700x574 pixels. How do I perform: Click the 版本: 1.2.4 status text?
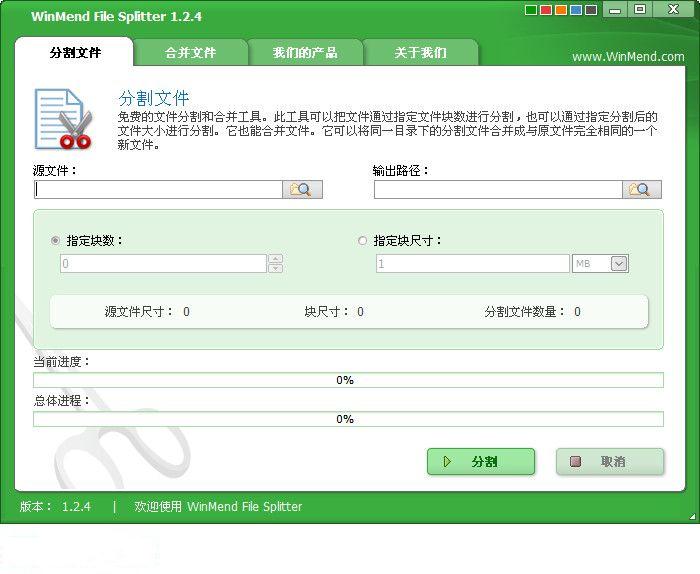(x=55, y=507)
